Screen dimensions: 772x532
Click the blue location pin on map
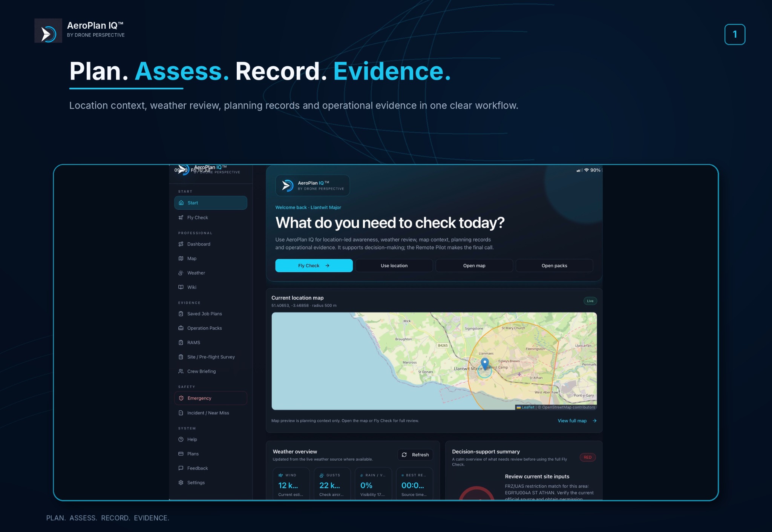[485, 363]
